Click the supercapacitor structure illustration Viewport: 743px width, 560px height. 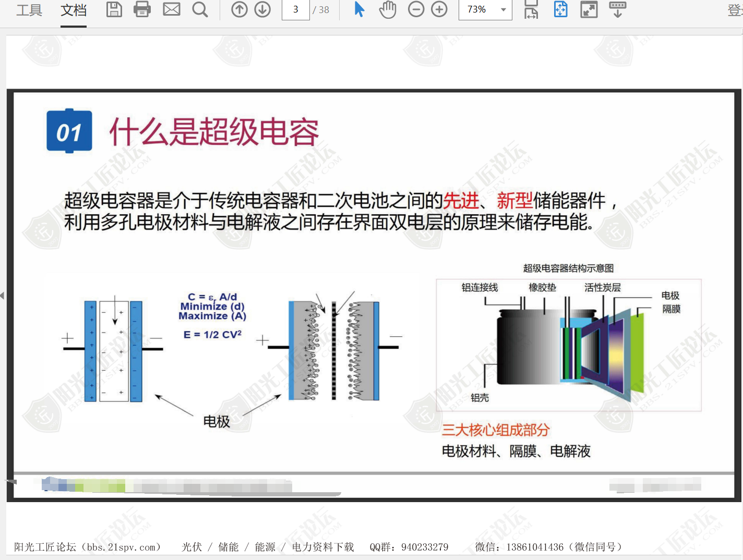click(x=569, y=345)
